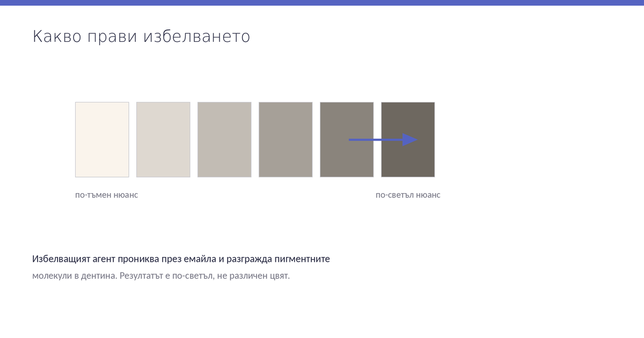The width and height of the screenshot is (644, 338).
Task: Click the label 'по-тъмен нюанс'
Action: [106, 195]
